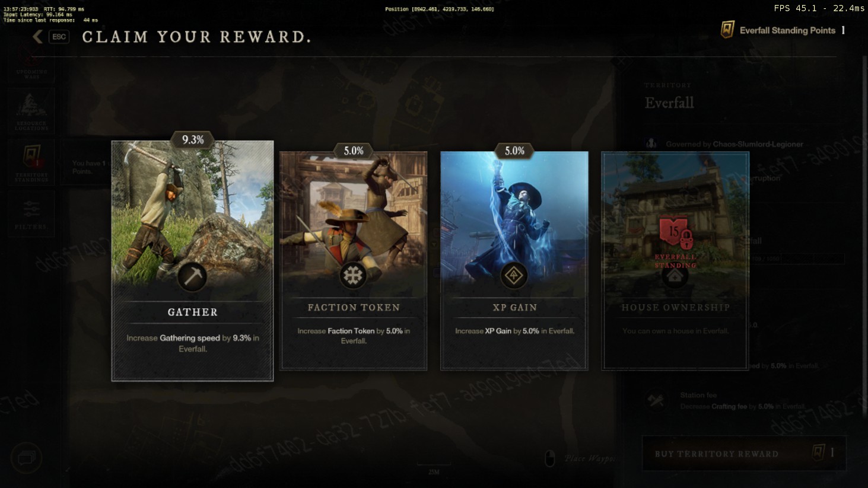Viewport: 868px width, 488px height.
Task: Click the ESC key button
Action: [59, 37]
